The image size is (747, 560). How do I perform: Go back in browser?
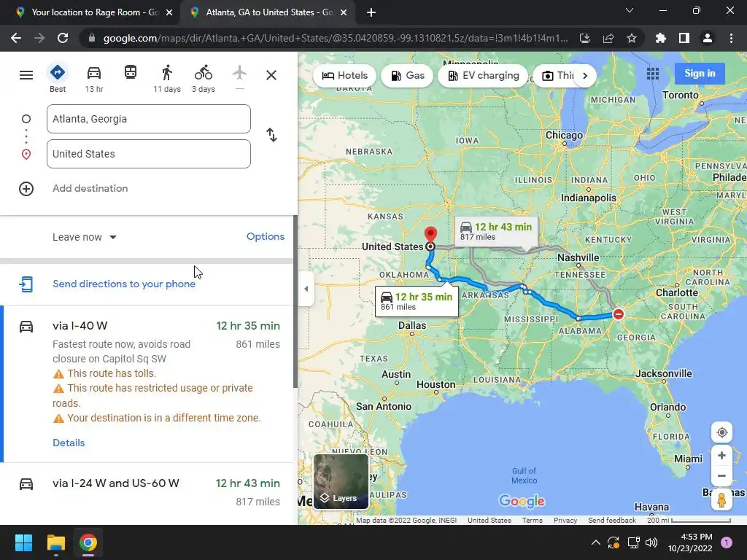click(16, 38)
